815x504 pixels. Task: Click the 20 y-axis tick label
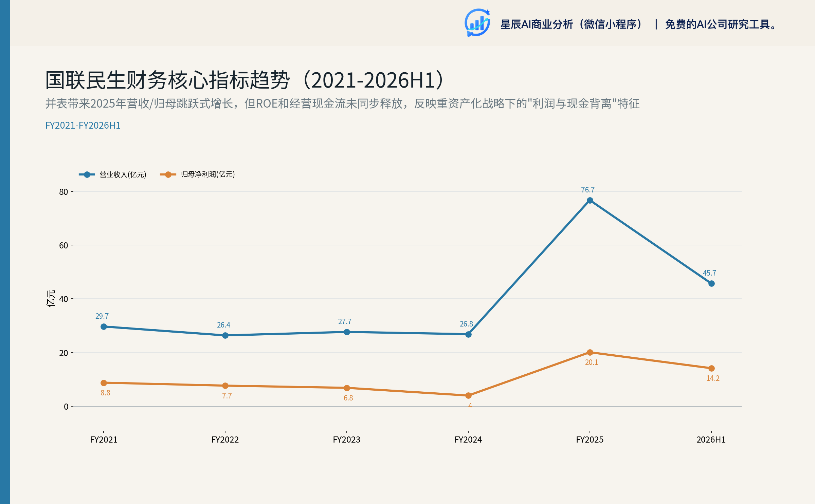point(64,353)
